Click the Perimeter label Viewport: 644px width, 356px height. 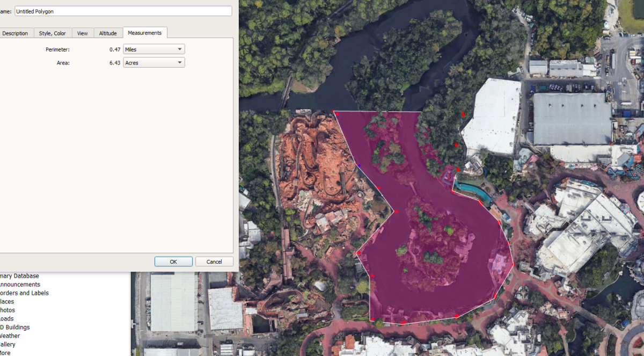(x=57, y=49)
